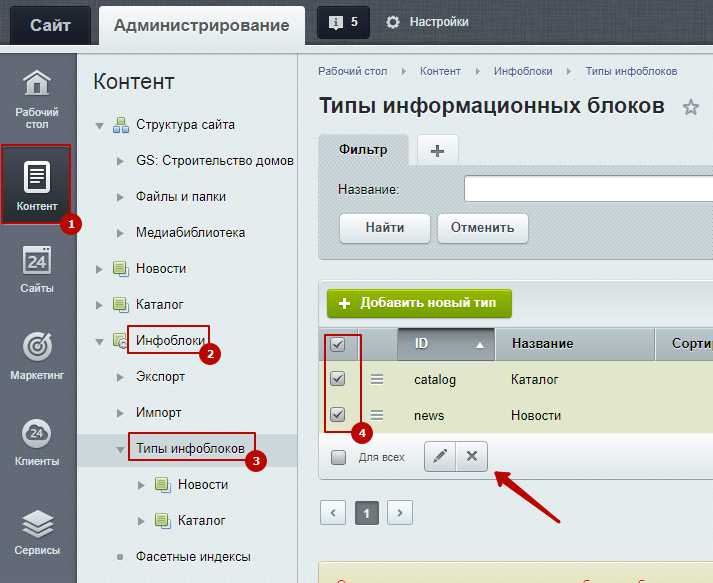Click the Каталог infoblock icon in top tree
Image resolution: width=713 pixels, height=583 pixels.
point(121,304)
